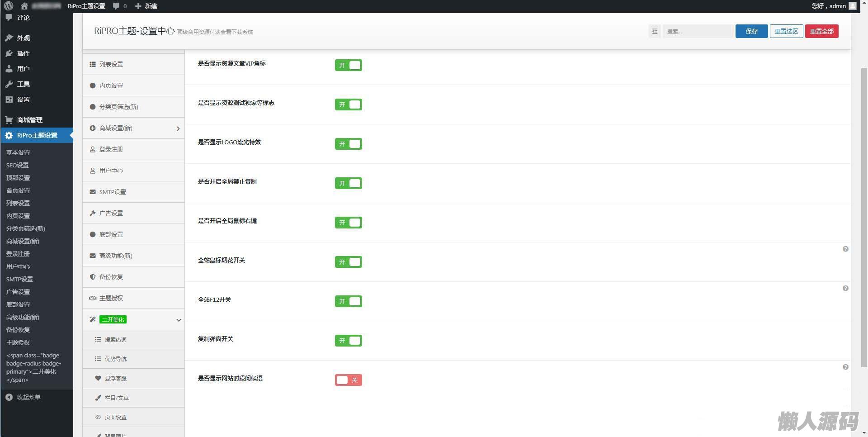Open 底部设置 in settings panel
This screenshot has height=437, width=868.
tap(133, 234)
